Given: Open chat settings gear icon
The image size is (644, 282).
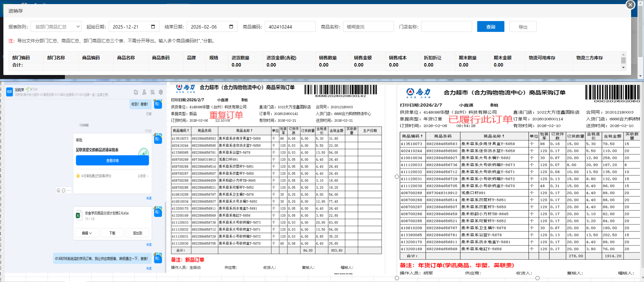Looking at the screenshot, I should point(161,92).
